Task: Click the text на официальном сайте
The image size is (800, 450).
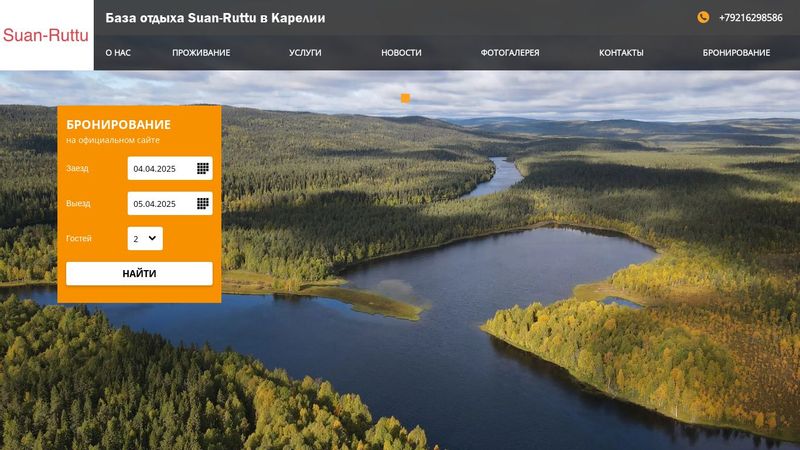Action: tap(113, 140)
